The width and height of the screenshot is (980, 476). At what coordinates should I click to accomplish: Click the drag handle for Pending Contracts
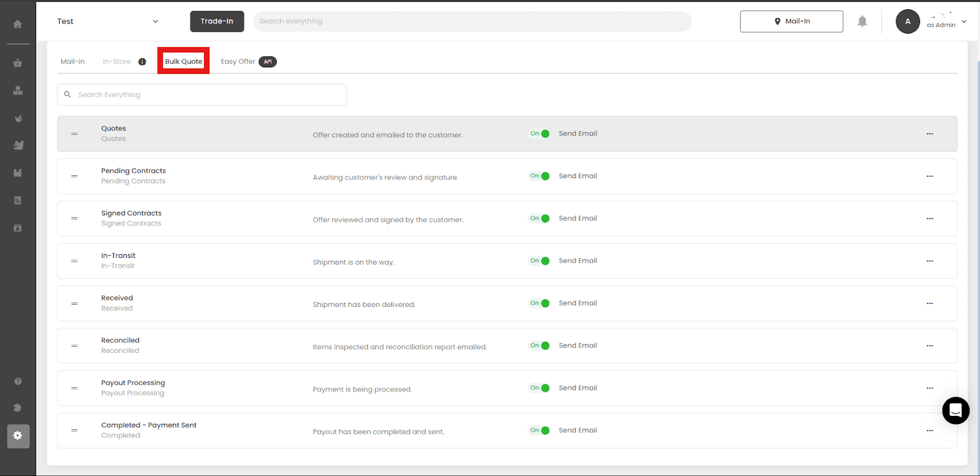74,176
